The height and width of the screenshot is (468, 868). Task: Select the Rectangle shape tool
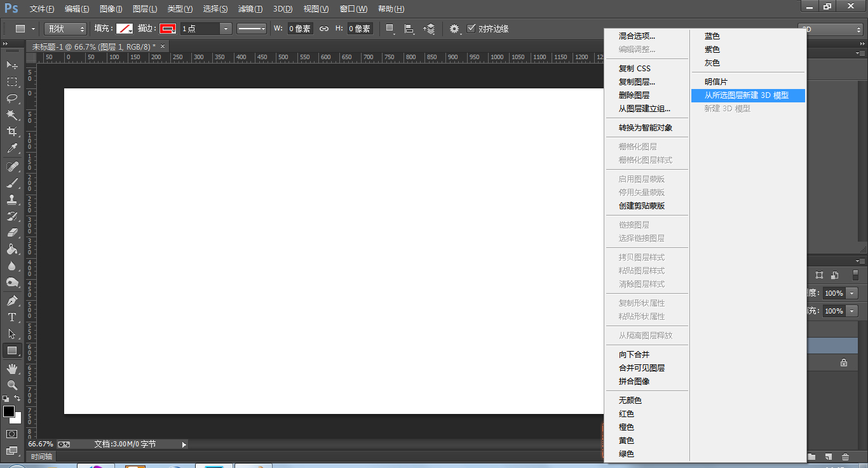pos(12,350)
